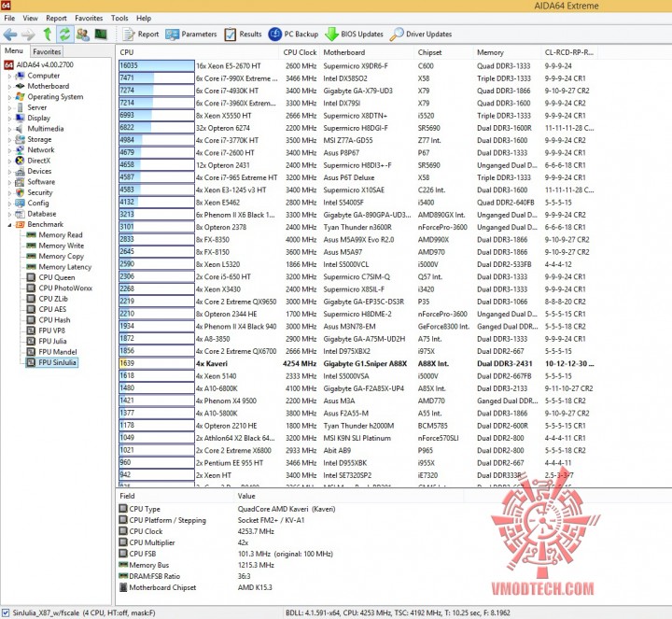
Task: Open the Help menu
Action: coord(144,18)
